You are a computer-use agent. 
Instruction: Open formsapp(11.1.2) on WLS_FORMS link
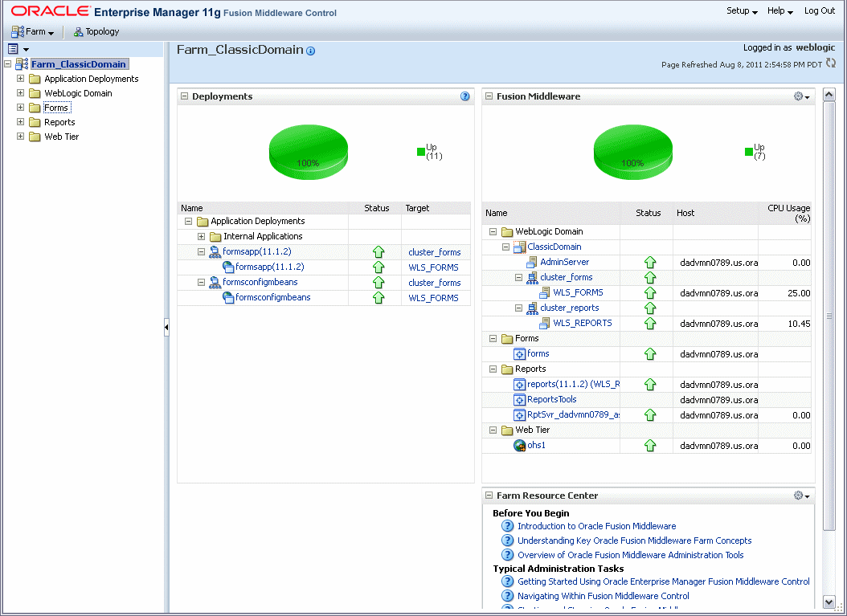[x=269, y=267]
